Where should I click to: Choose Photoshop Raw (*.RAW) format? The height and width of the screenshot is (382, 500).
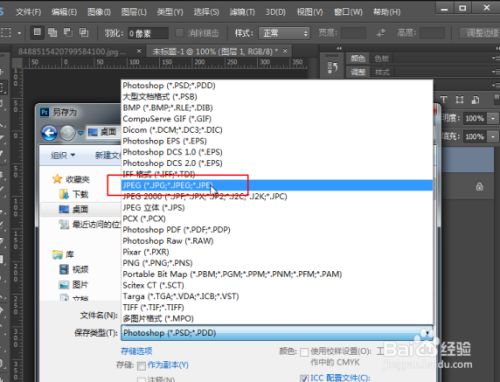point(277,241)
